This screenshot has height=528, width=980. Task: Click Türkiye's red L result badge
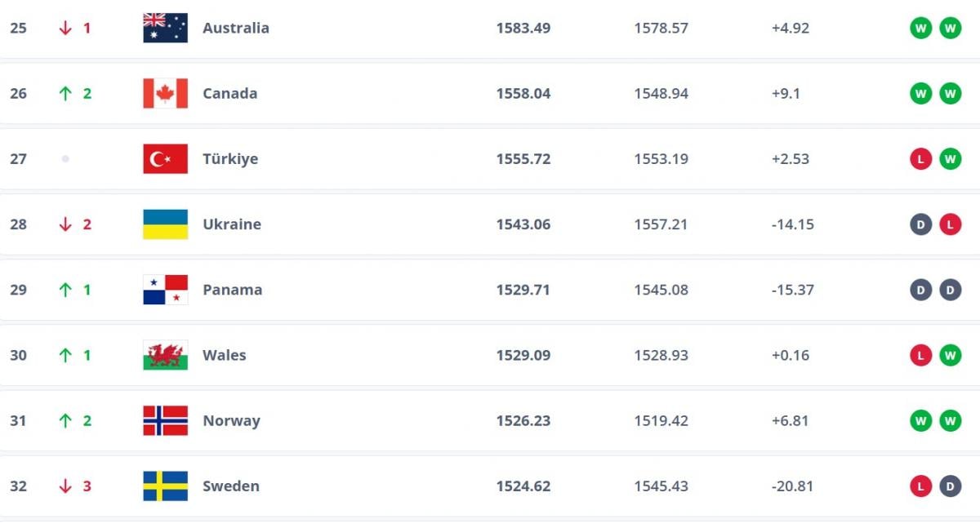coord(920,158)
